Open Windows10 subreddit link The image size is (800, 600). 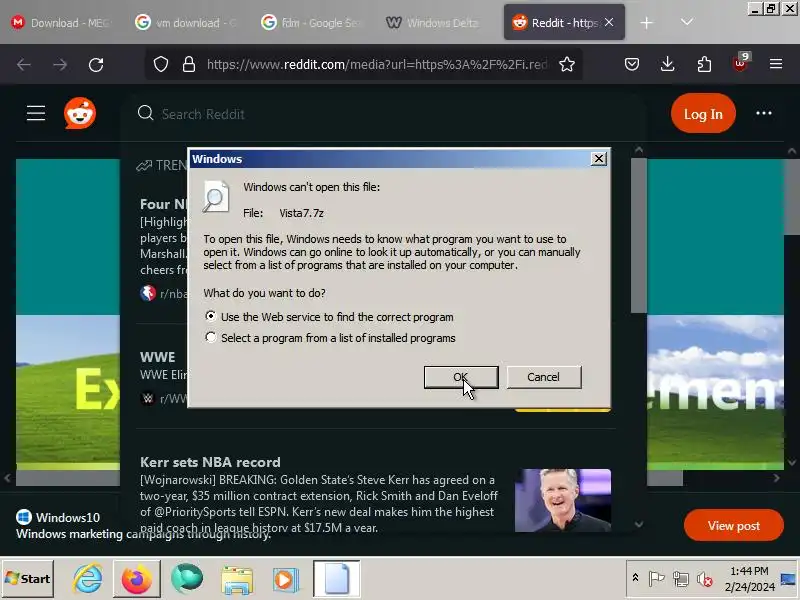point(58,517)
